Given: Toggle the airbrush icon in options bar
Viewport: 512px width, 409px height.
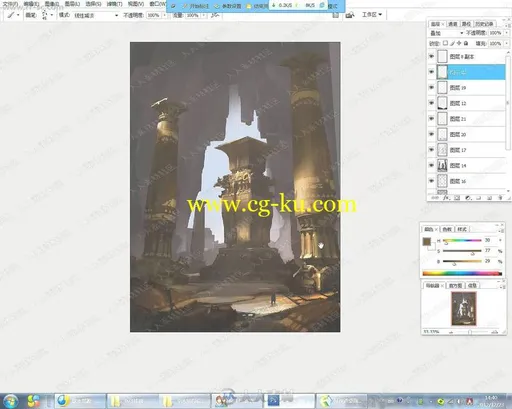Looking at the screenshot, I should point(215,15).
